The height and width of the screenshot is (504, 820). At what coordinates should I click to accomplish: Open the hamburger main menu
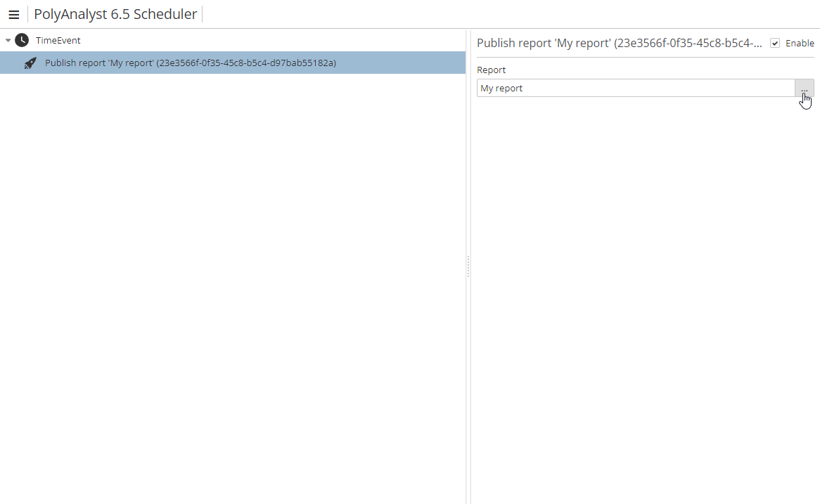(x=13, y=15)
